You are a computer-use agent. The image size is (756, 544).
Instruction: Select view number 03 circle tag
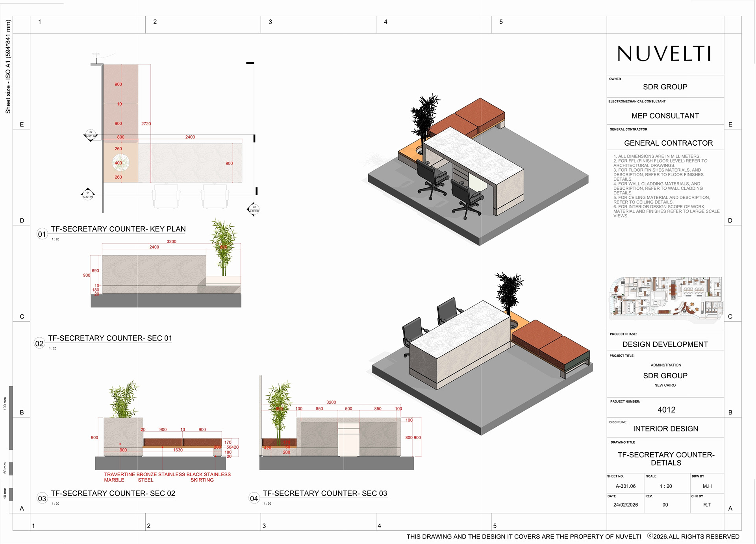[42, 498]
